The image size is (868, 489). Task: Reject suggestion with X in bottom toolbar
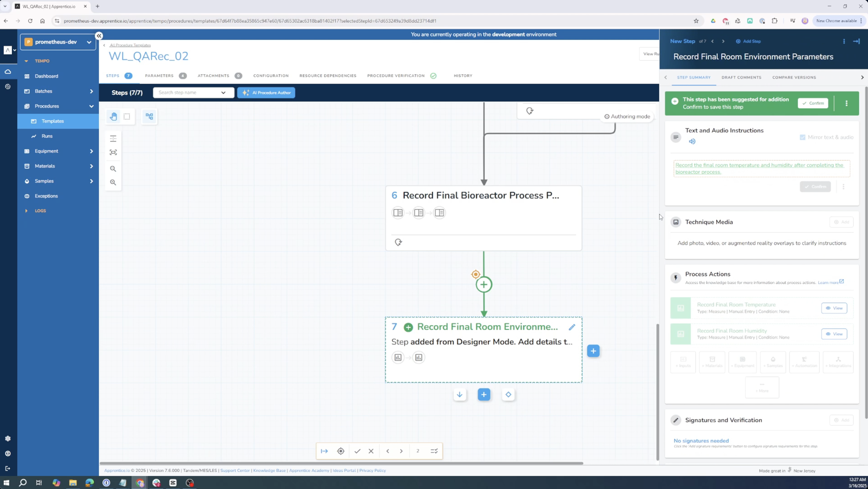pyautogui.click(x=371, y=451)
